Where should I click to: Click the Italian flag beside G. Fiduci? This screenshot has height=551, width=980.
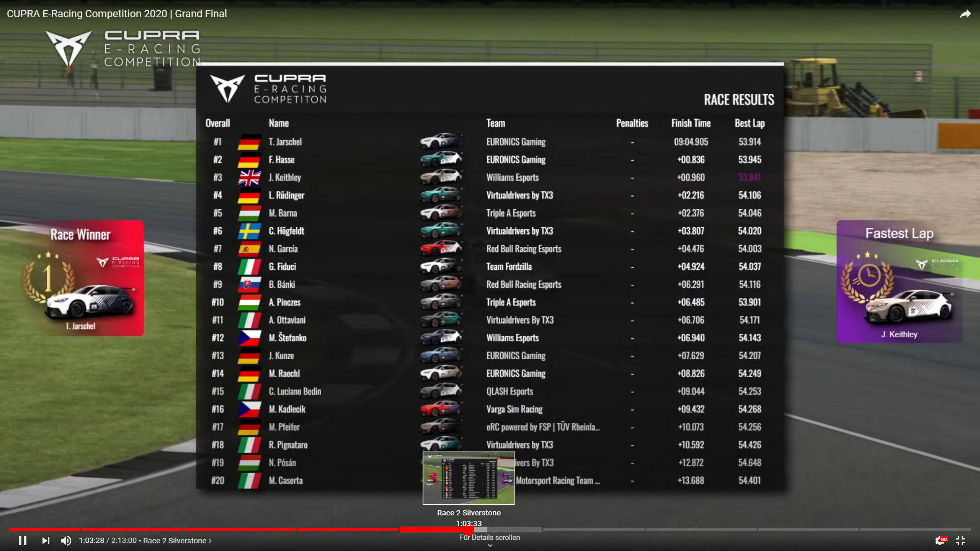point(249,267)
